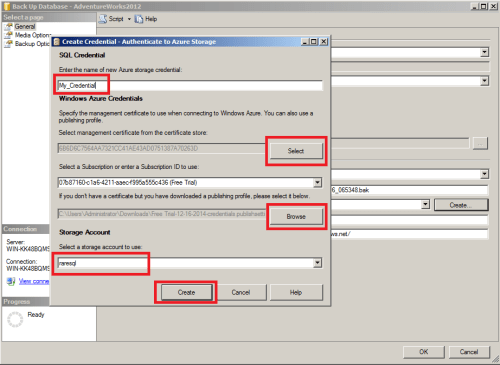Image resolution: width=500 pixels, height=365 pixels.
Task: Open the dropdown above the .bak file name field
Action: tap(485, 174)
